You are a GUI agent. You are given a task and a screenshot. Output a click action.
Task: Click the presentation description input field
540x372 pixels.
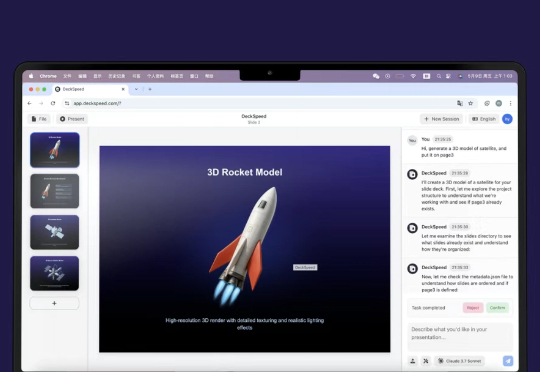pos(460,337)
